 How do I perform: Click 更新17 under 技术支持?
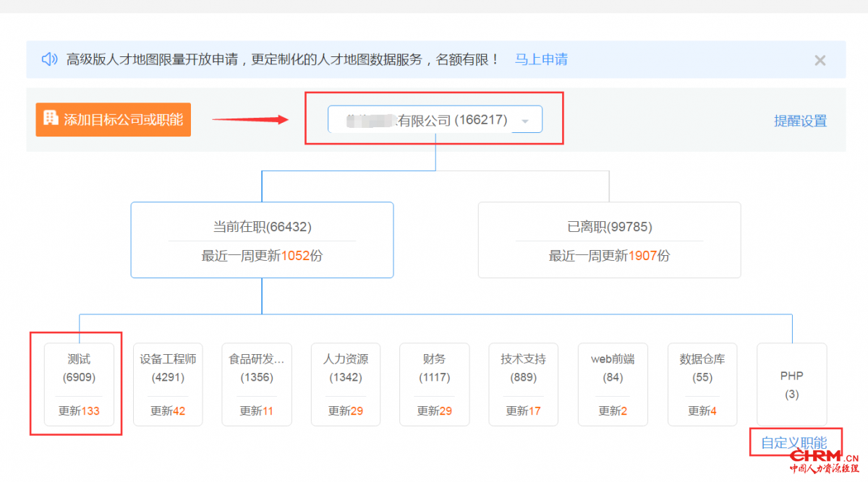(524, 410)
